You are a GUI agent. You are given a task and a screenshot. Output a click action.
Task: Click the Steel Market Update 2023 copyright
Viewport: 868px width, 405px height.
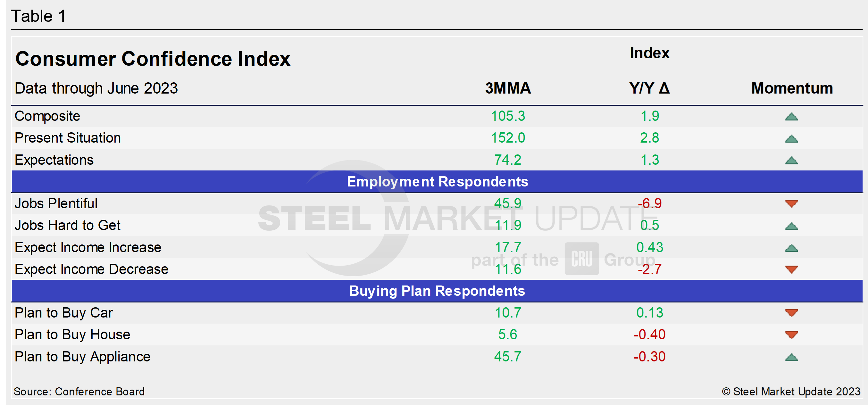click(791, 391)
